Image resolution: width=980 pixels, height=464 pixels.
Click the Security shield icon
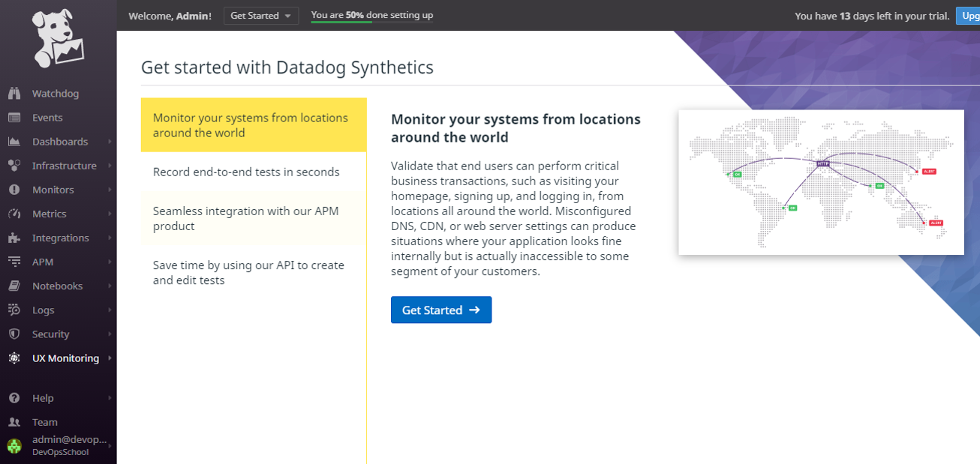(14, 334)
